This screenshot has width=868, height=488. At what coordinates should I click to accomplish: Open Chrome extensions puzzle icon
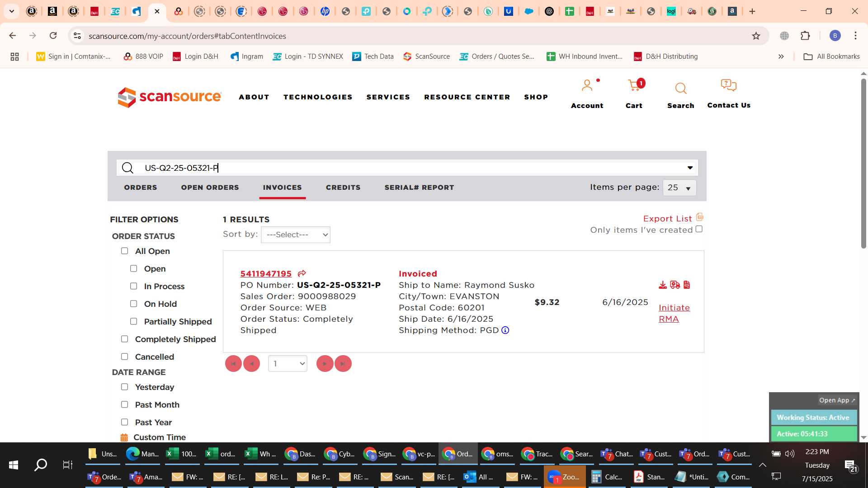[x=805, y=36]
